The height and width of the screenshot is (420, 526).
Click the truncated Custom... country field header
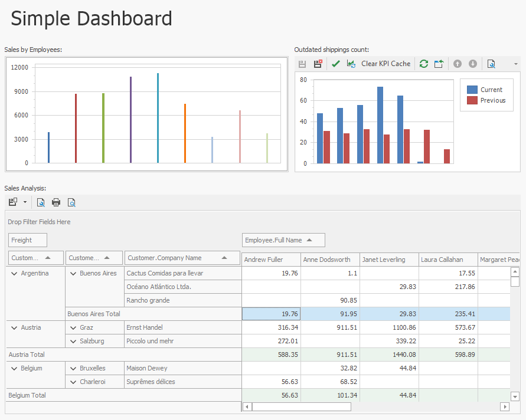(35, 258)
